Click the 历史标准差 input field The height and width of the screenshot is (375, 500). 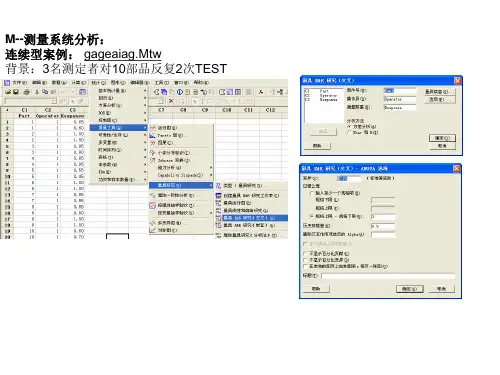point(383,226)
